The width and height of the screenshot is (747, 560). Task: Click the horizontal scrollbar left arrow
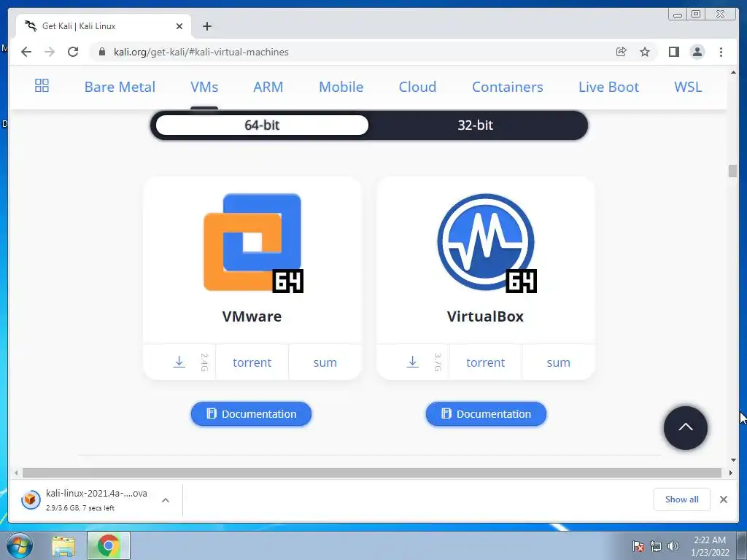point(16,472)
